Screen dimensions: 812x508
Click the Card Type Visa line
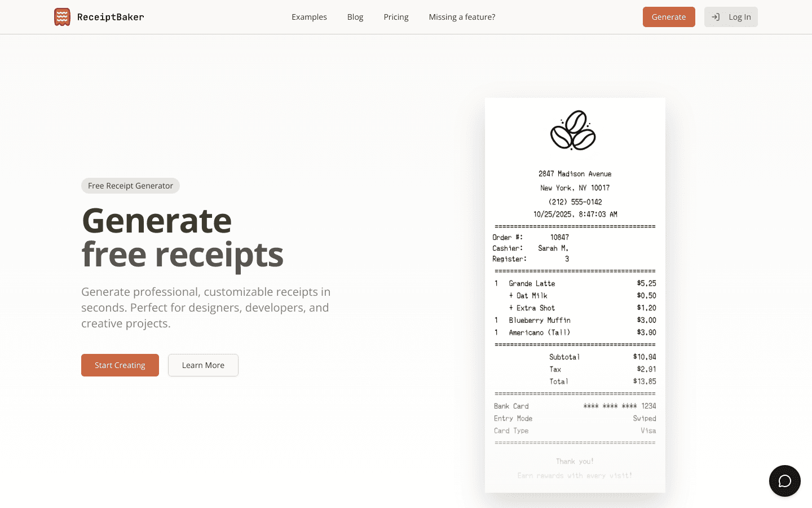coord(575,431)
